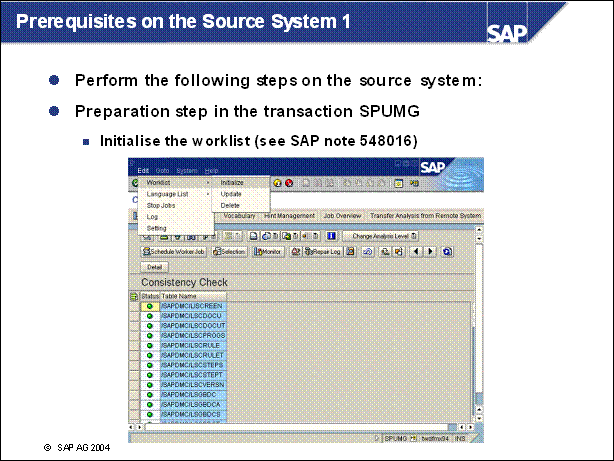614x461 pixels.
Task: Open the Hint Management tab
Action: pyautogui.click(x=289, y=216)
